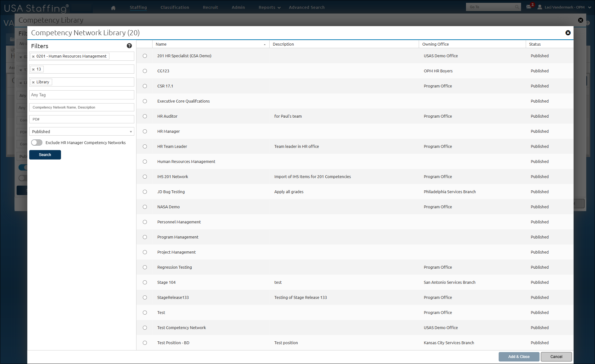Select the HR Manager radio button
Viewport: 595px width, 364px height.
pos(145,131)
